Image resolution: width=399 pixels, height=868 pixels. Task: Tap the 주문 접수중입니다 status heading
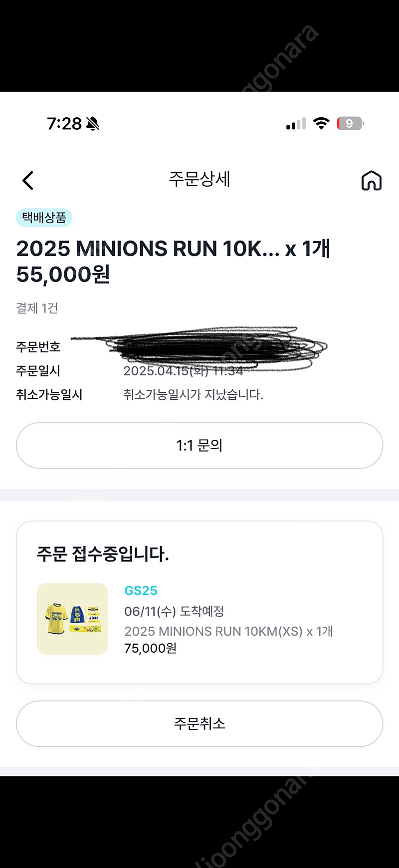coord(103,554)
